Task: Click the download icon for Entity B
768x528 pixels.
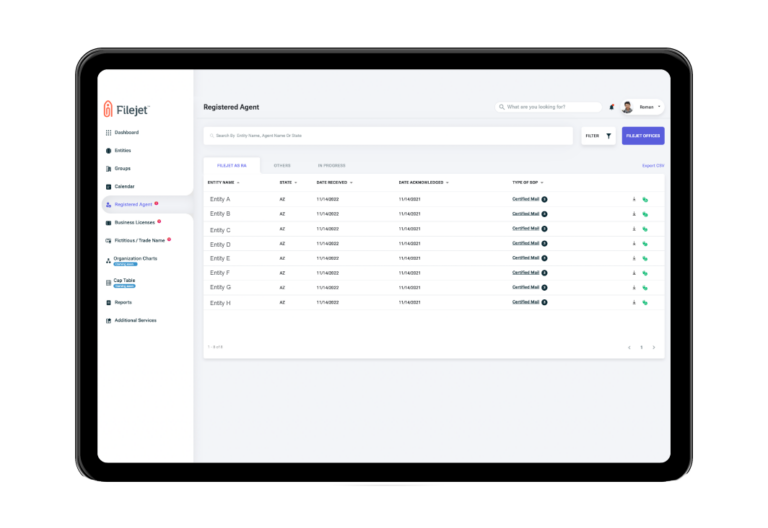Action: [x=634, y=214]
